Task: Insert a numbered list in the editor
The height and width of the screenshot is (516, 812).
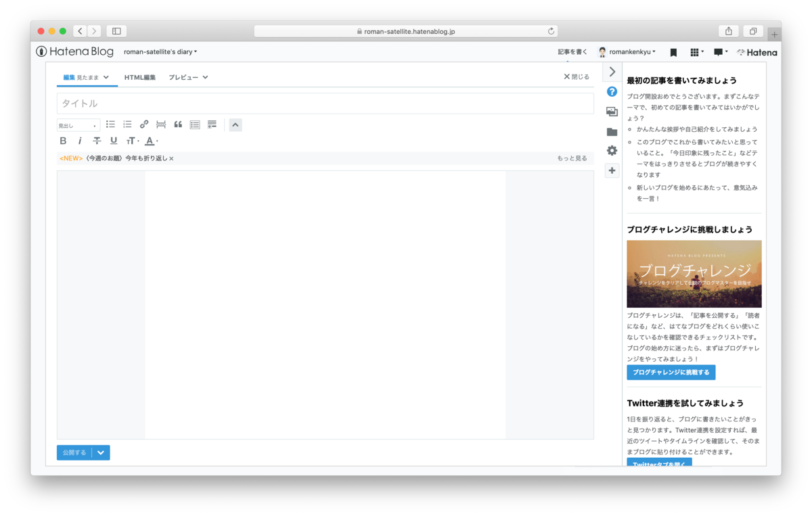Action: (x=127, y=124)
